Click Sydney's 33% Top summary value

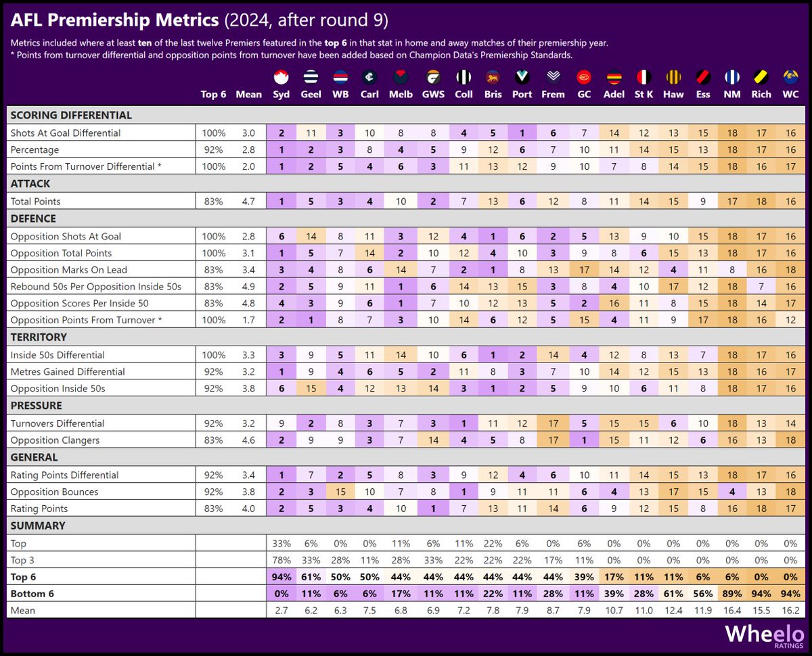281,544
